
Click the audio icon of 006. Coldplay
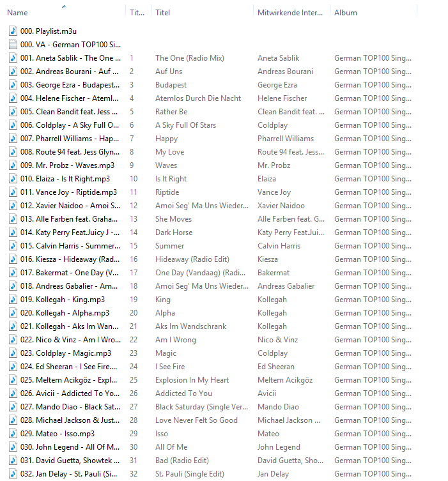point(13,125)
